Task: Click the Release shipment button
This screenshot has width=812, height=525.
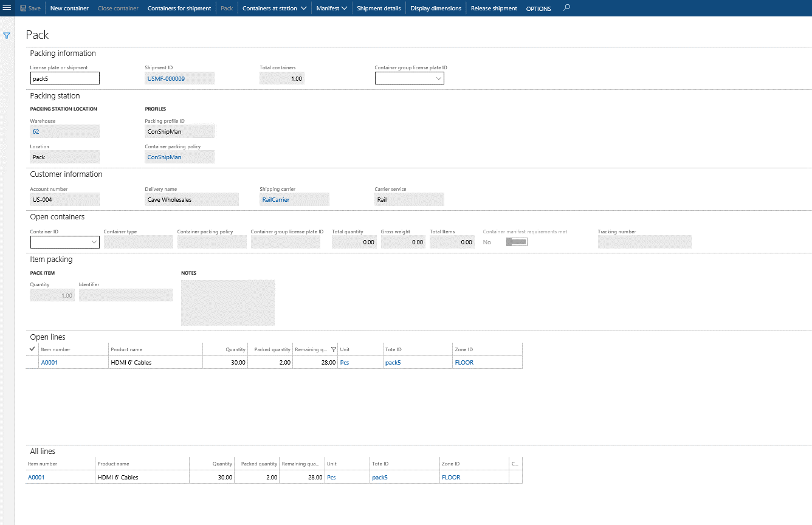Action: (x=494, y=9)
